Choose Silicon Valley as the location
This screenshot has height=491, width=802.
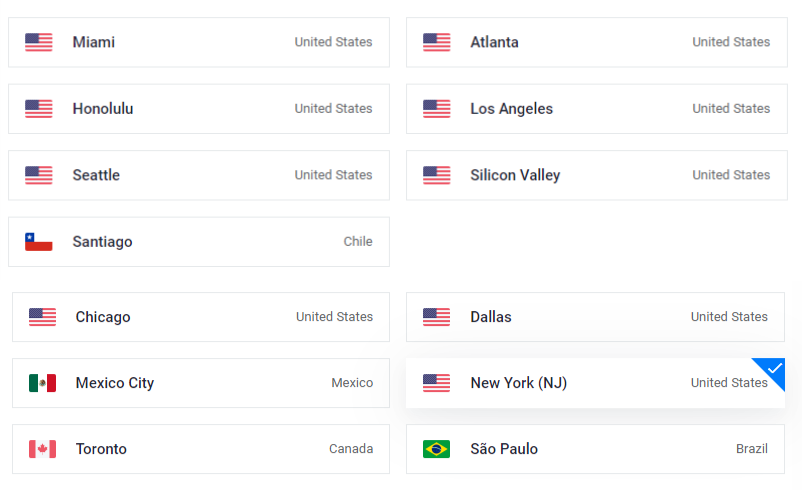pos(597,175)
